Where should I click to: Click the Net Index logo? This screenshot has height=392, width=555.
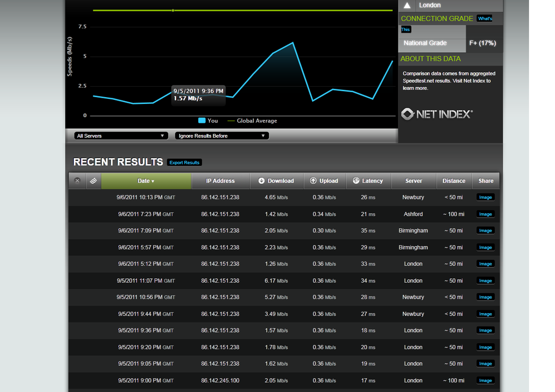(437, 114)
